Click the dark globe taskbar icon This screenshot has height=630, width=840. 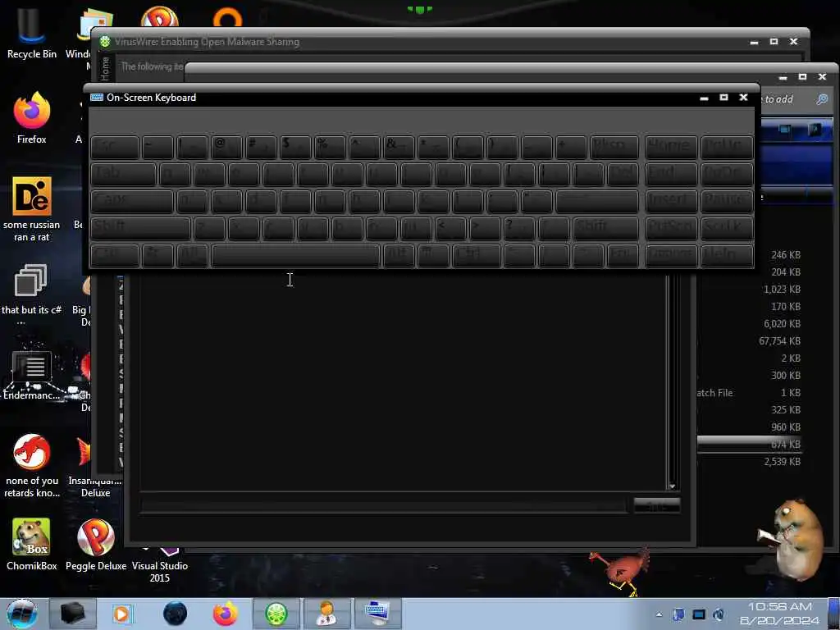click(176, 614)
